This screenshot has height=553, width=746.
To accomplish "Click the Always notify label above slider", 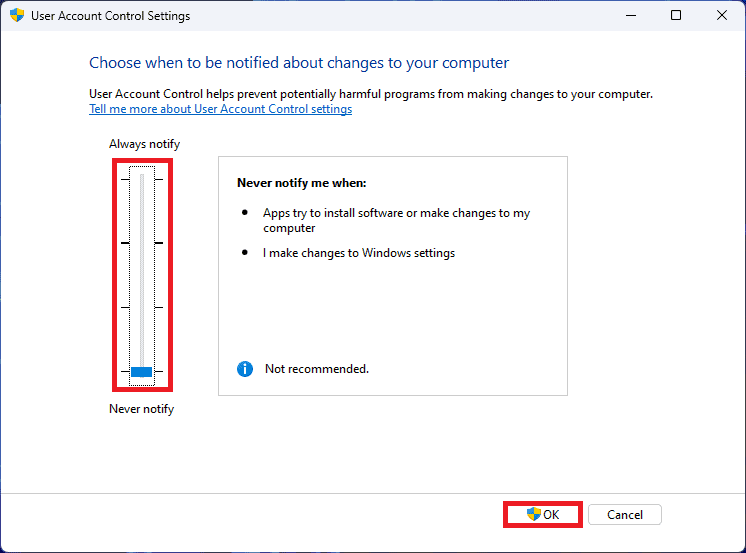I will tap(144, 144).
